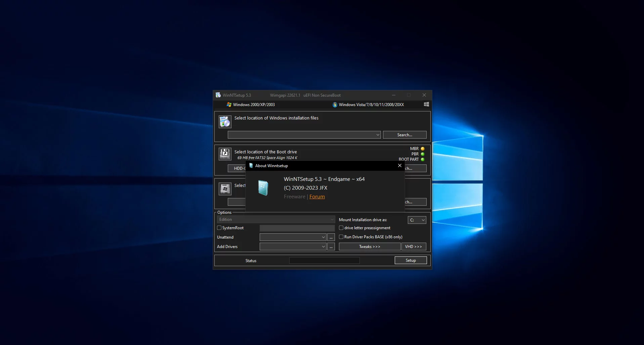The image size is (644, 345).
Task: Click the PBR green status indicator
Action: 423,154
